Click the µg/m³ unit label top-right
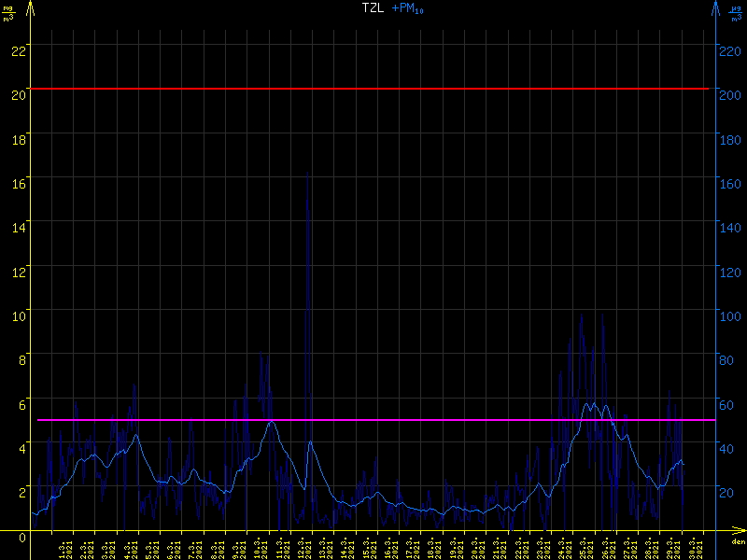The height and width of the screenshot is (560, 747). click(736, 12)
